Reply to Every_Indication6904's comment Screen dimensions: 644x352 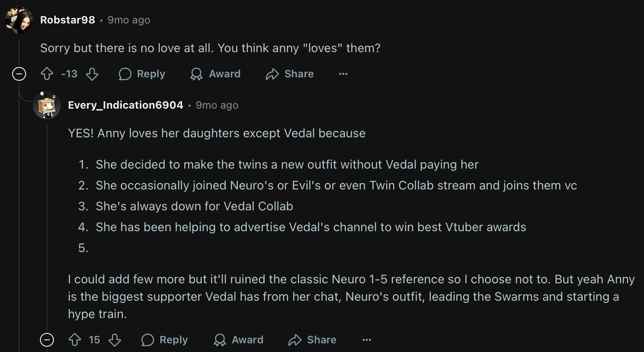[165, 340]
